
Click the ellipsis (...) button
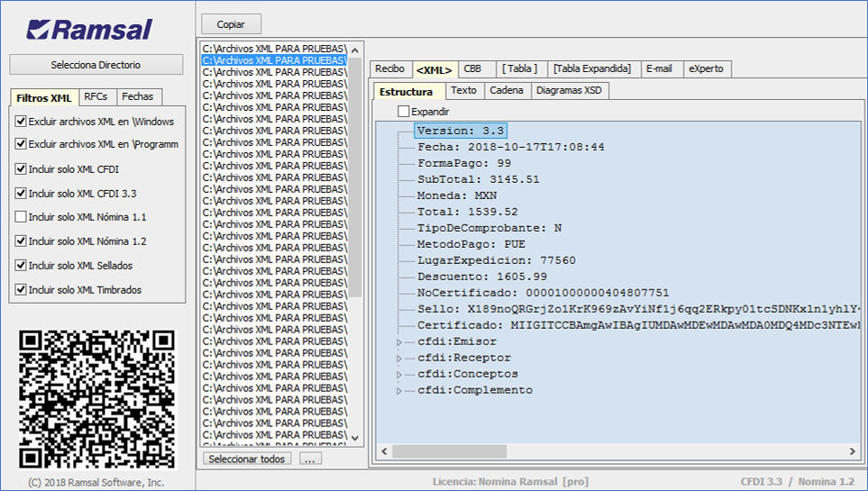pyautogui.click(x=310, y=459)
